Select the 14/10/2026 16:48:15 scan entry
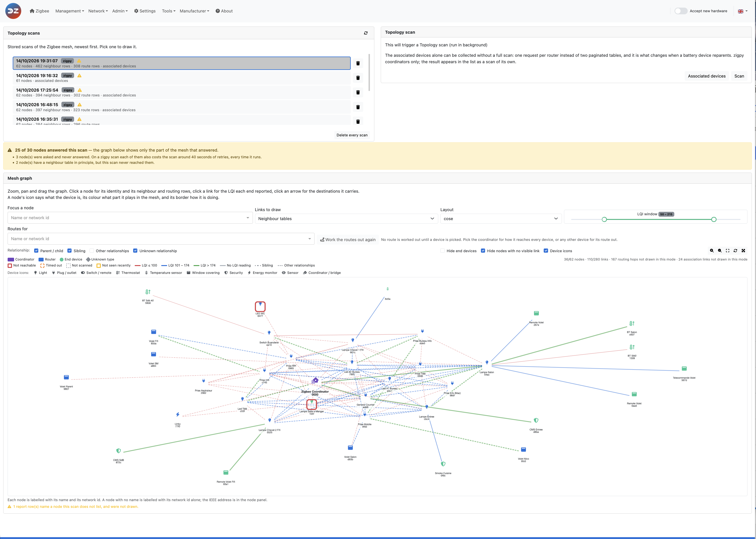This screenshot has width=756, height=539. tap(182, 107)
